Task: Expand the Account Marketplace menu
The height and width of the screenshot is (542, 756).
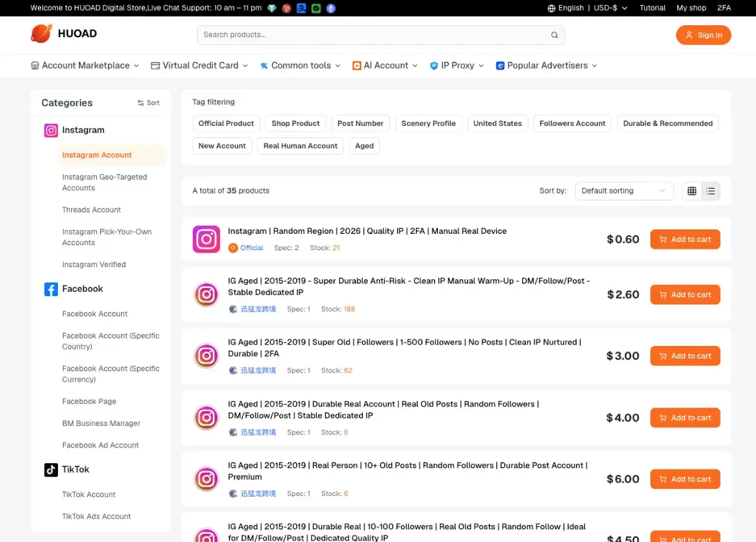Action: click(85, 66)
